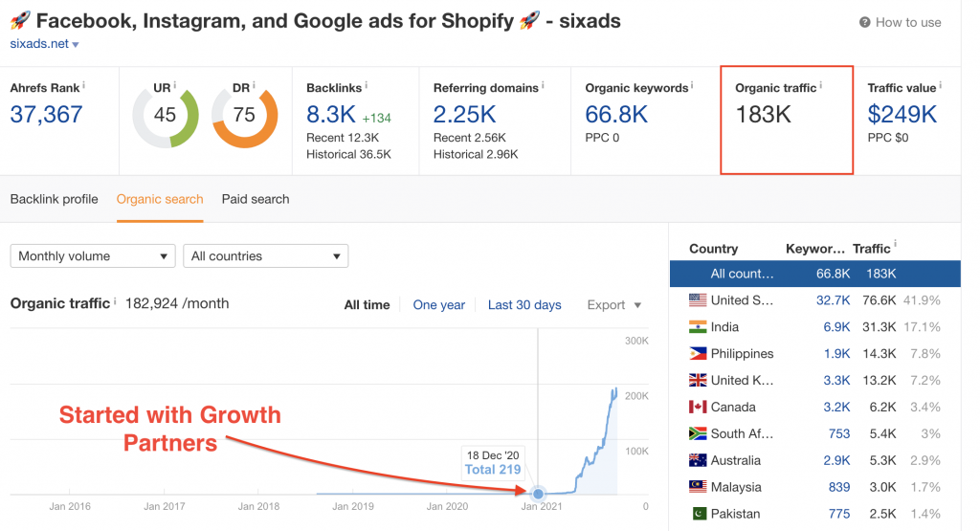This screenshot has height=531, width=980.
Task: Open the 8.3K backlinks link
Action: point(330,114)
